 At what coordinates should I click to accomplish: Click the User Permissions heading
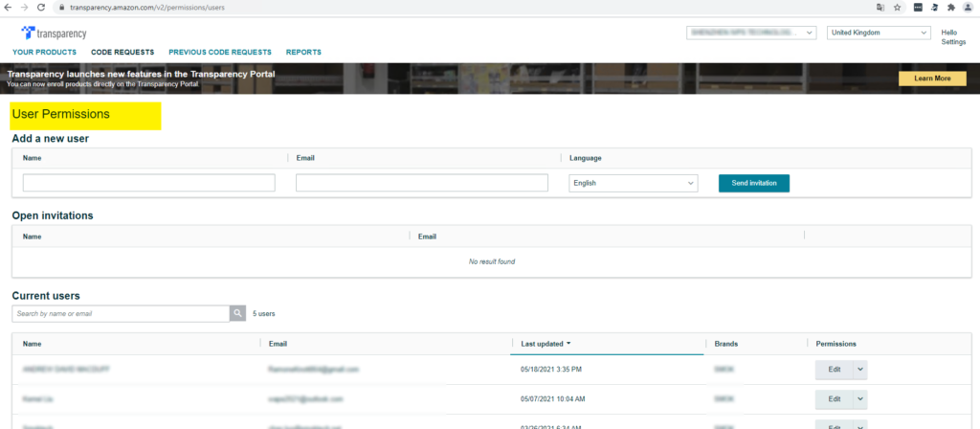[60, 115]
